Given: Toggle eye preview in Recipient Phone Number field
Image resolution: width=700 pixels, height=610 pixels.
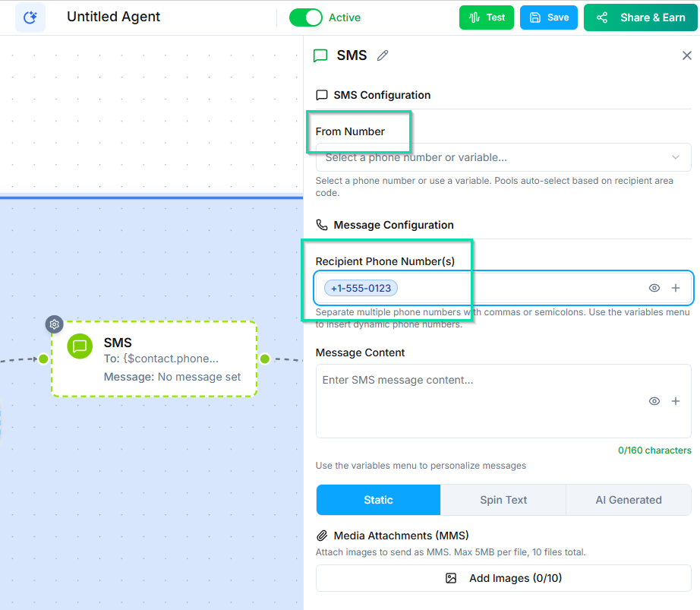Looking at the screenshot, I should point(654,288).
